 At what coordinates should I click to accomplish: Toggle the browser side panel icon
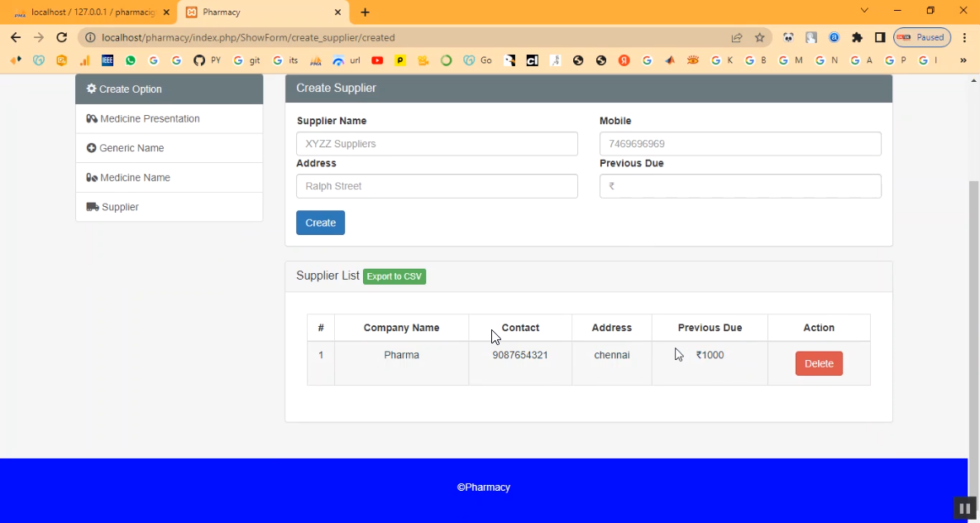[880, 37]
